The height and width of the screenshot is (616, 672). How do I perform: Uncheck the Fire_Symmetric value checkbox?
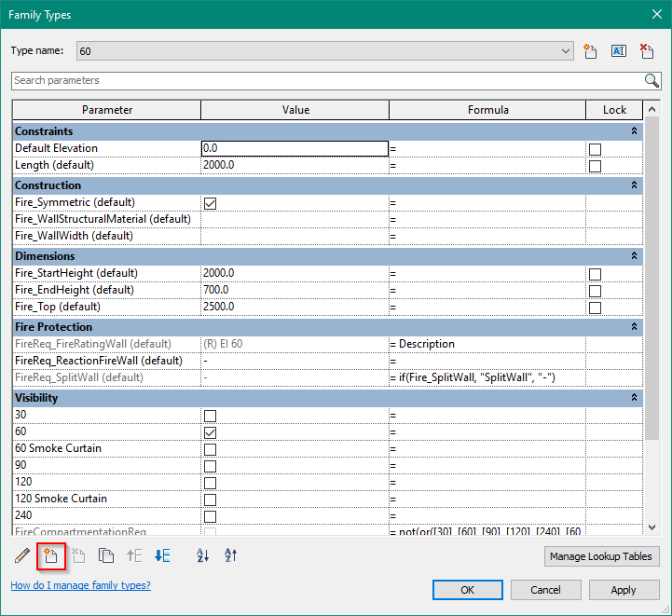point(210,203)
